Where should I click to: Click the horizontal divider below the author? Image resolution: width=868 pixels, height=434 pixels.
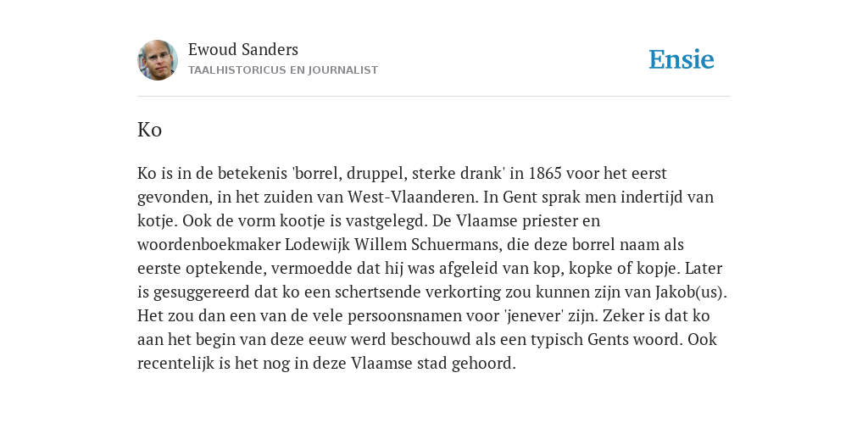pos(434,97)
